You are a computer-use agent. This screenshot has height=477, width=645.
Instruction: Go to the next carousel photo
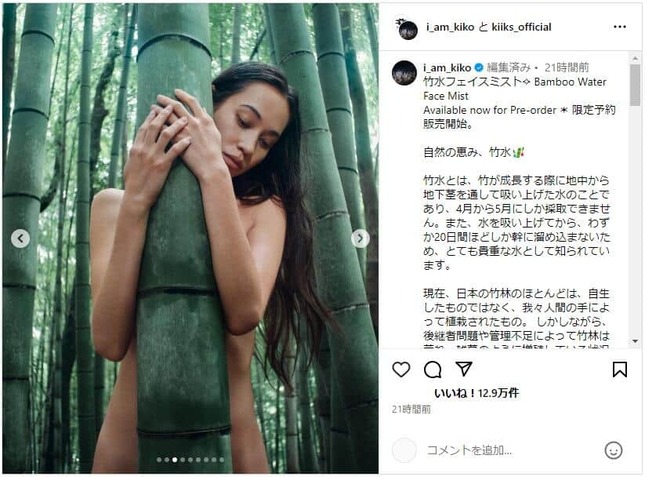[360, 238]
